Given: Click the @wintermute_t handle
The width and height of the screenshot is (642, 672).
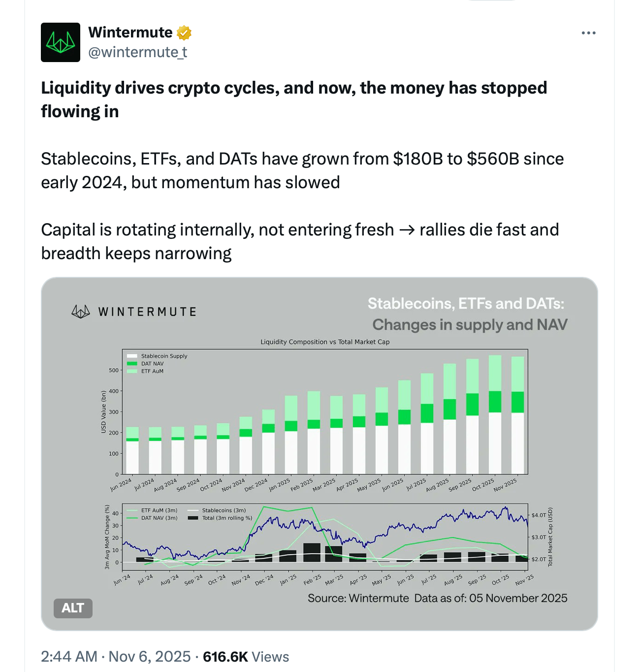Looking at the screenshot, I should pyautogui.click(x=138, y=52).
